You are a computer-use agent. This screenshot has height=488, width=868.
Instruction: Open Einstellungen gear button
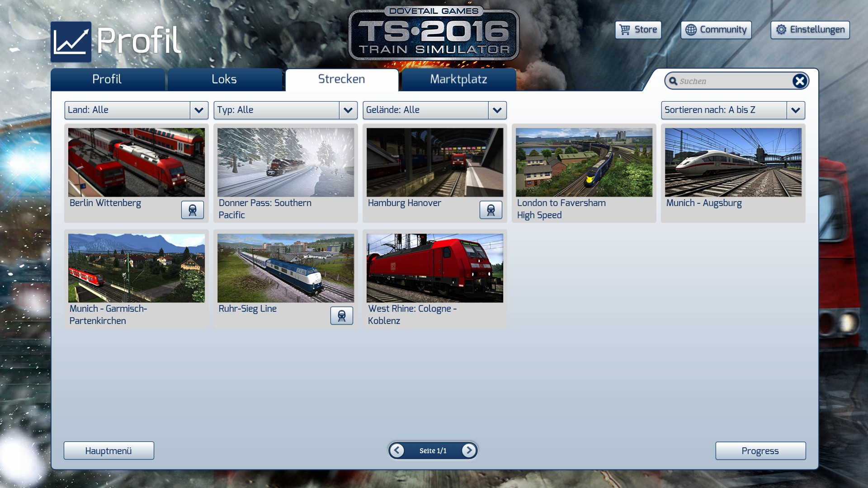[x=810, y=30]
